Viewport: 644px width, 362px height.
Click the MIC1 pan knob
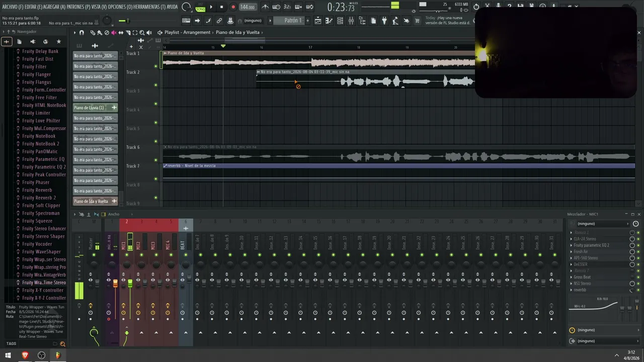pyautogui.click(x=127, y=264)
